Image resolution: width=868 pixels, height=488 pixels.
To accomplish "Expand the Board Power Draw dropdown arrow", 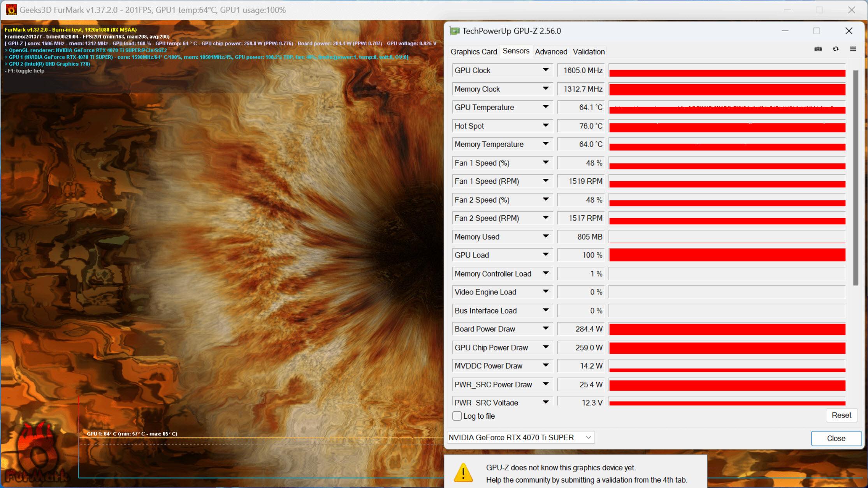I will coord(545,329).
